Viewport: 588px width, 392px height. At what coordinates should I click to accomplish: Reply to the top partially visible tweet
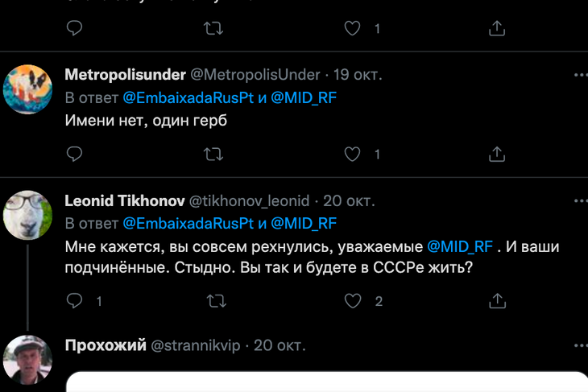pos(74,28)
